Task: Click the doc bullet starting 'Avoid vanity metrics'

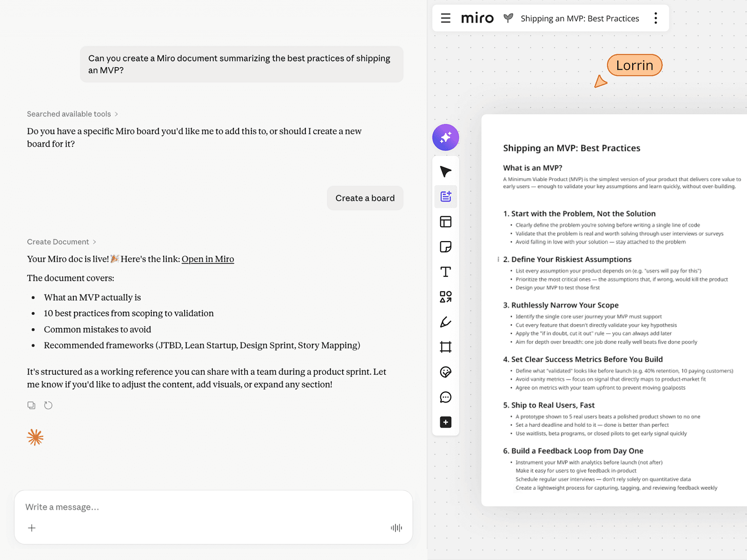Action: [x=611, y=379]
